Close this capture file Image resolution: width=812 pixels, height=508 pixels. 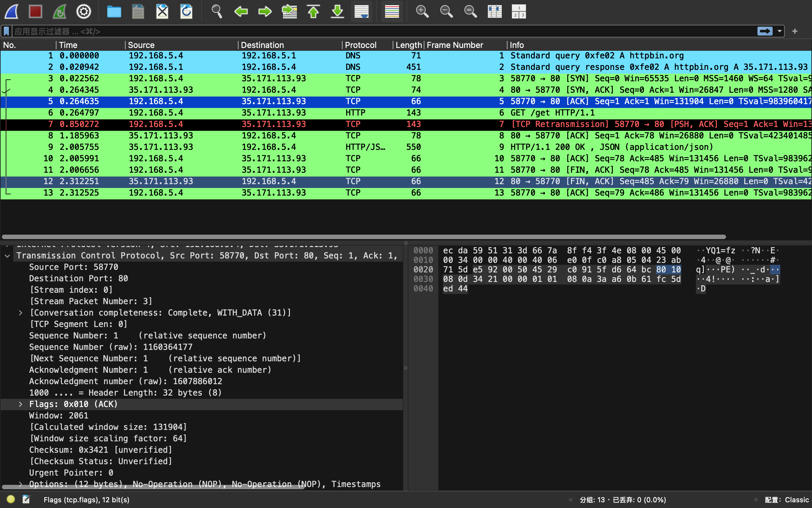[162, 11]
